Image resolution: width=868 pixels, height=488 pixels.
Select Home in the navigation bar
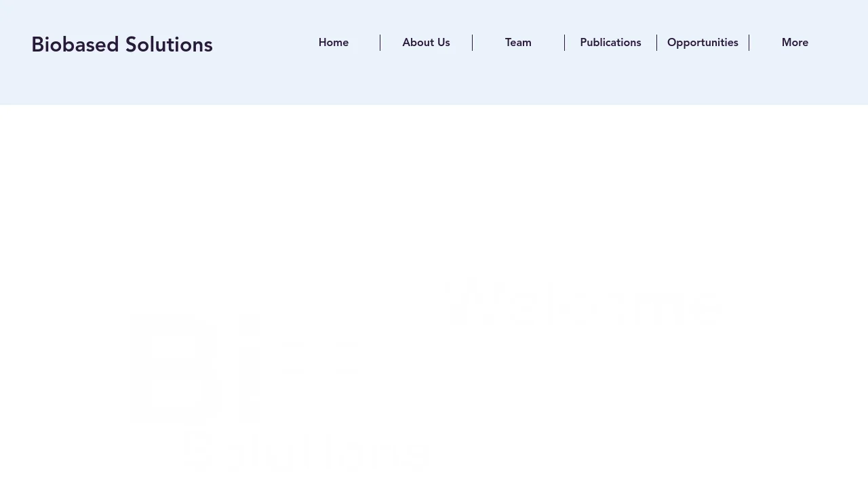click(x=334, y=43)
